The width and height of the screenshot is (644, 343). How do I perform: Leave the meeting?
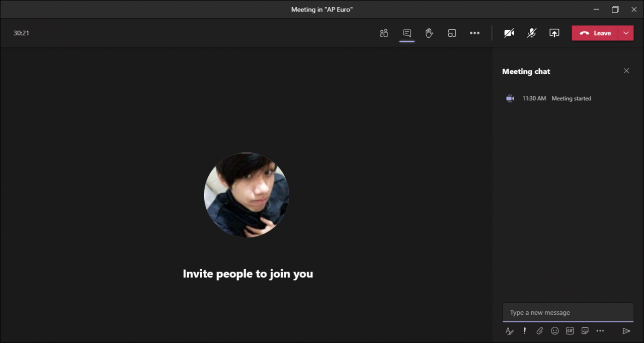pyautogui.click(x=595, y=33)
